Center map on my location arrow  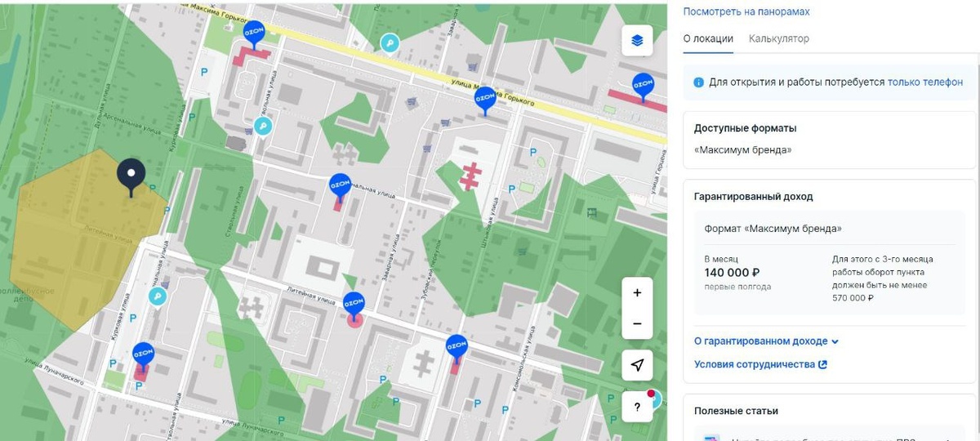(x=637, y=365)
